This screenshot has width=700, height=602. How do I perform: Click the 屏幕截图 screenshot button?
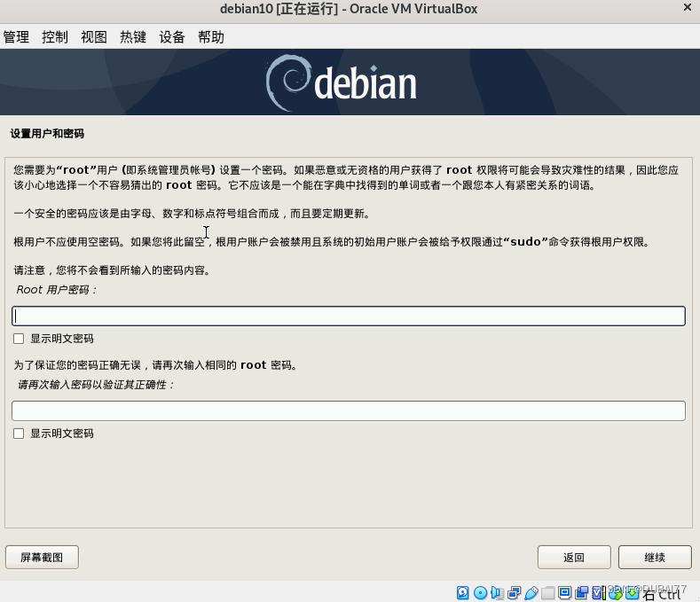tap(42, 557)
